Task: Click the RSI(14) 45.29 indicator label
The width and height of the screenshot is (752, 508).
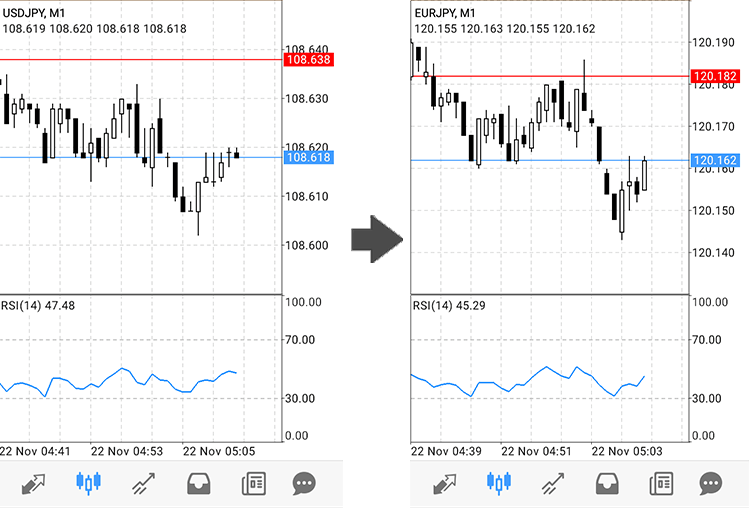Action: point(449,305)
